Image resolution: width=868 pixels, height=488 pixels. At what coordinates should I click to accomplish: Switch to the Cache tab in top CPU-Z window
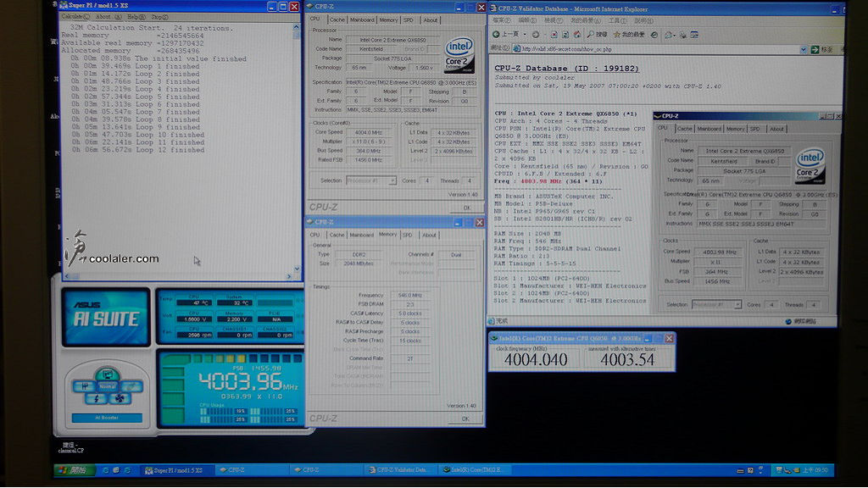tap(337, 20)
